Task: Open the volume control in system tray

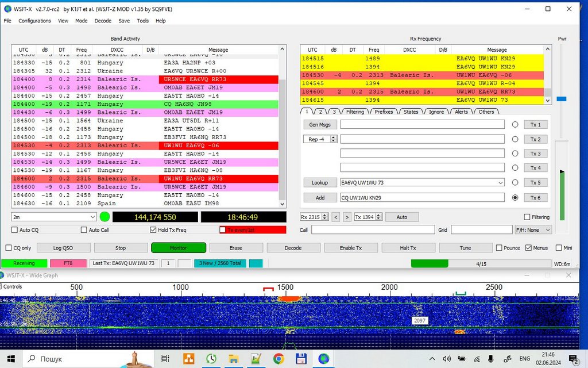Action: point(446,359)
